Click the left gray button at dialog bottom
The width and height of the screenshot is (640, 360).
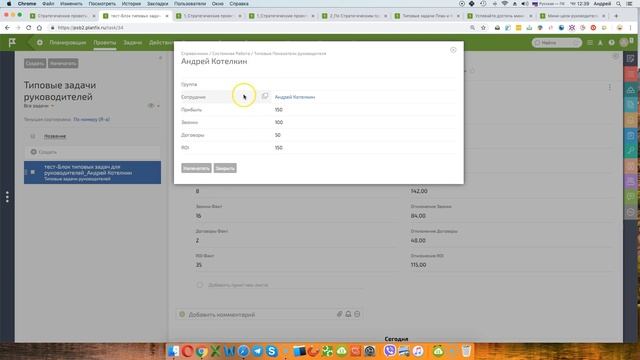[196, 168]
